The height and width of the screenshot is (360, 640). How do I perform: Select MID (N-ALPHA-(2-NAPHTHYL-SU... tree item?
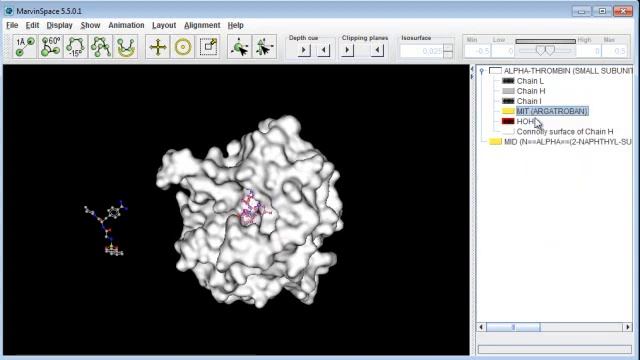coord(568,142)
